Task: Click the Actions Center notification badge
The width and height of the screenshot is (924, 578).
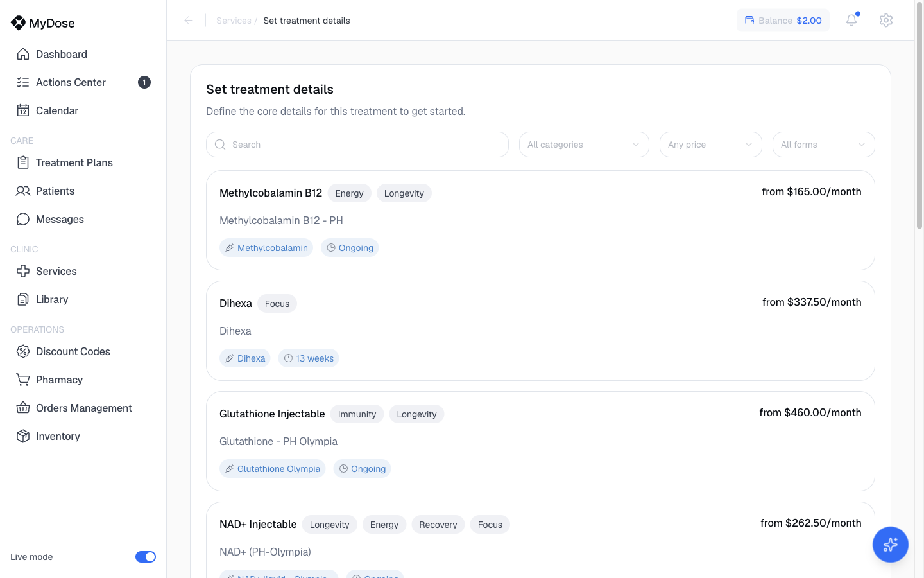Action: (x=144, y=82)
